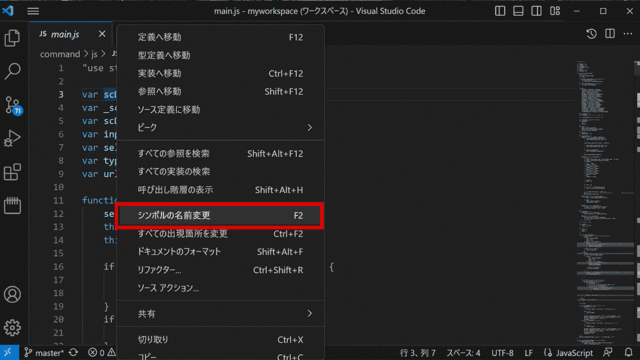
Task: Open the feedback icon in status bar
Action: click(608, 353)
